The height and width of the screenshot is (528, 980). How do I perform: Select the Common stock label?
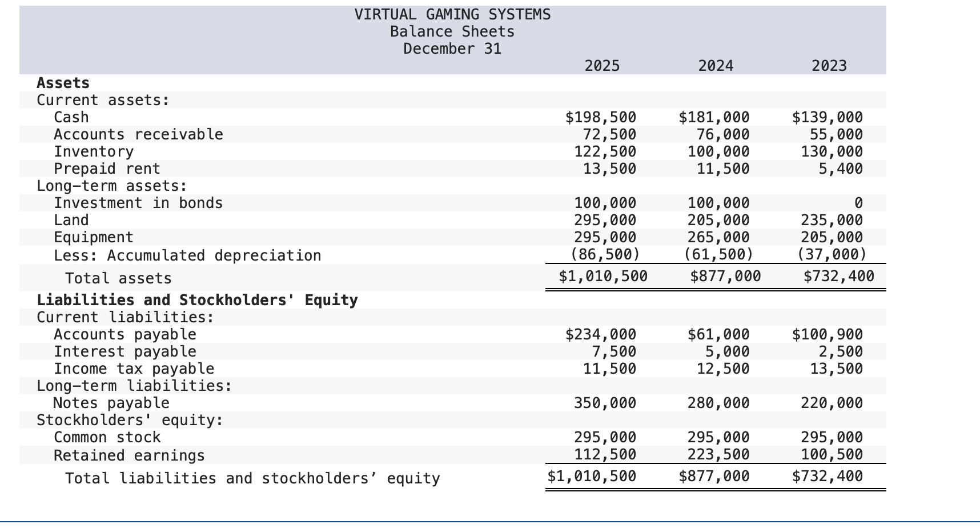[107, 437]
